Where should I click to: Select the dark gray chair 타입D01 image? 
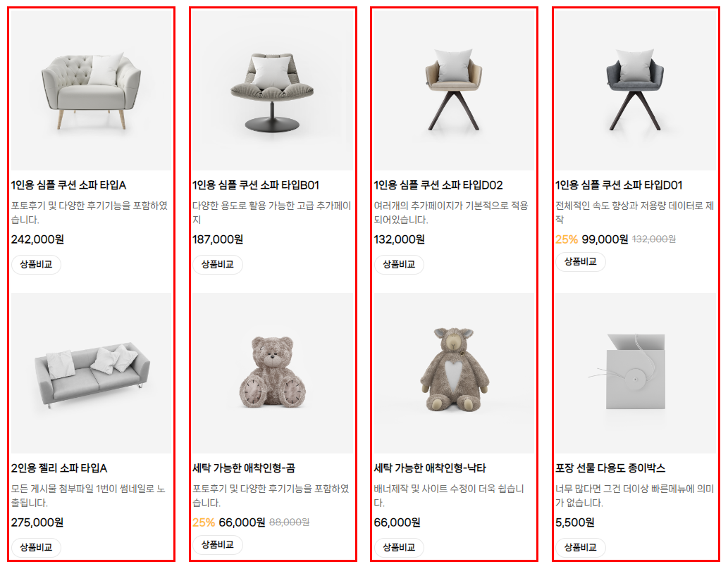click(636, 90)
